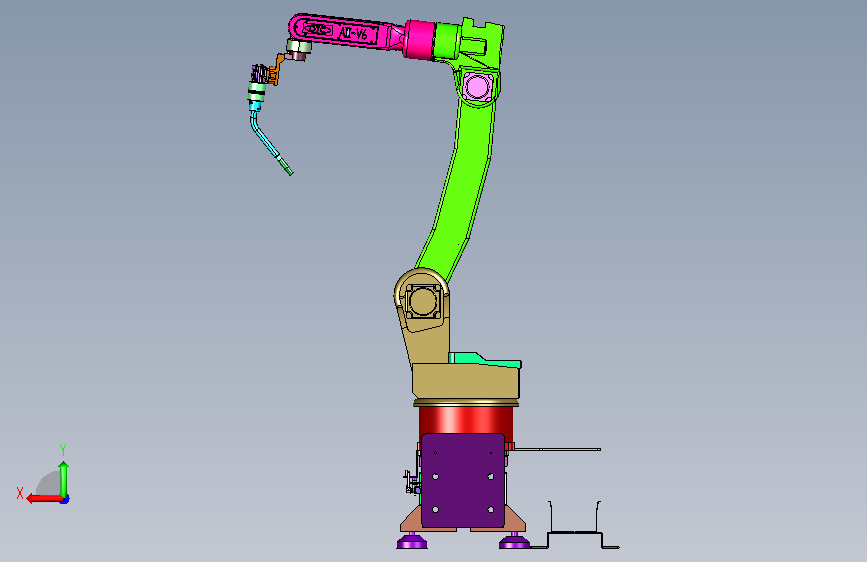Select the green striped torch body
Viewport: 867px width, 562px height.
pyautogui.click(x=257, y=93)
